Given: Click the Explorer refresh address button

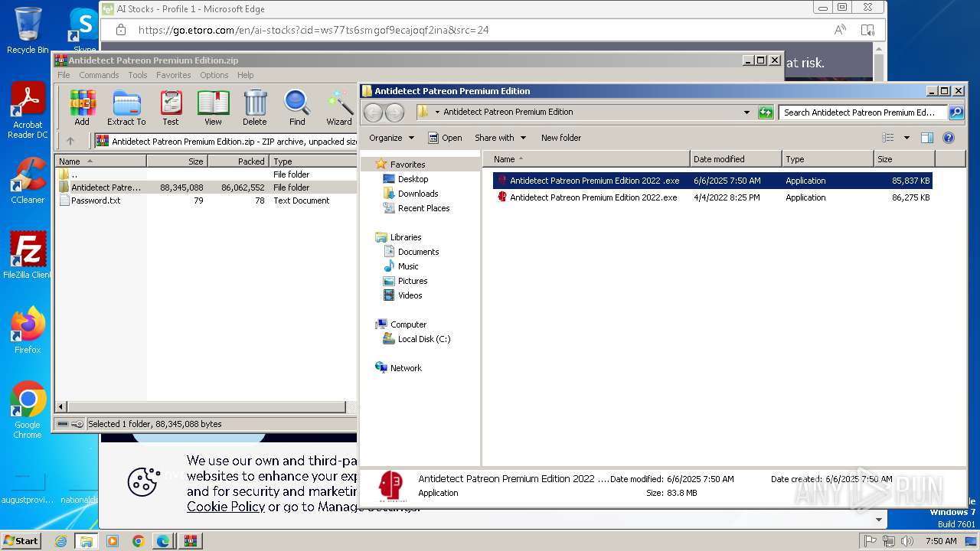Looking at the screenshot, I should pos(766,112).
